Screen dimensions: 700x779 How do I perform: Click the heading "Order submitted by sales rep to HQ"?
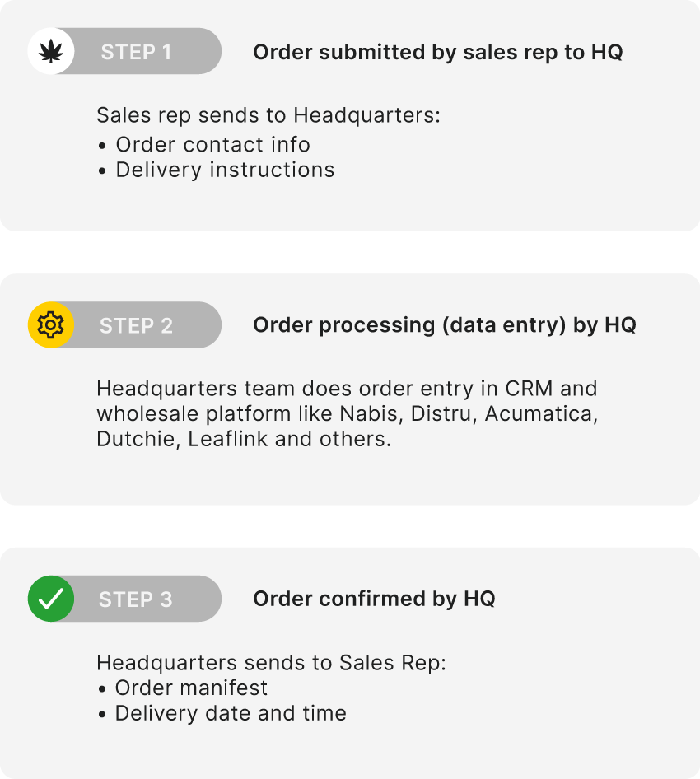(437, 52)
